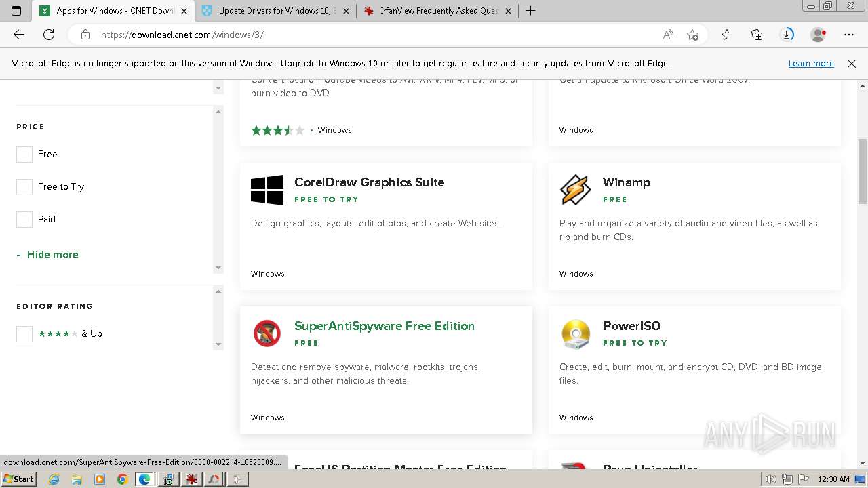This screenshot has height=488, width=868.
Task: Click PowerISO 'FREE TO TRY' label
Action: 635,343
